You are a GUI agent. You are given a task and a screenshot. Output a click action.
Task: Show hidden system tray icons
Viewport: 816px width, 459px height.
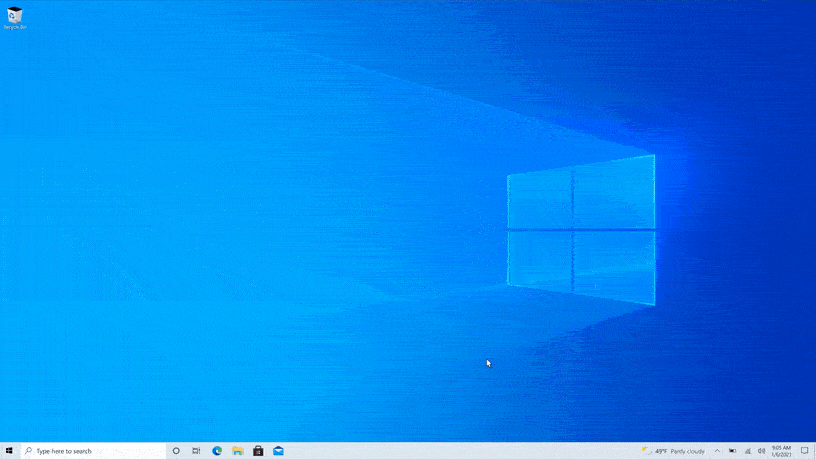(717, 451)
